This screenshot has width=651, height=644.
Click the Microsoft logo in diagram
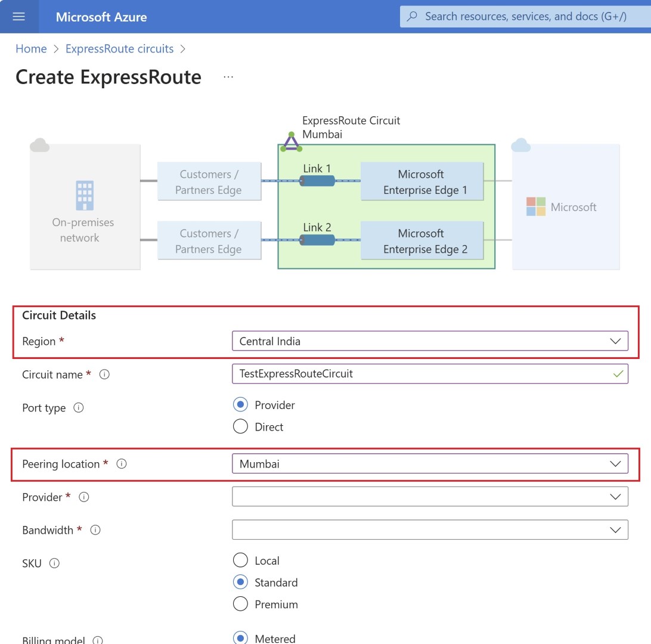point(535,206)
